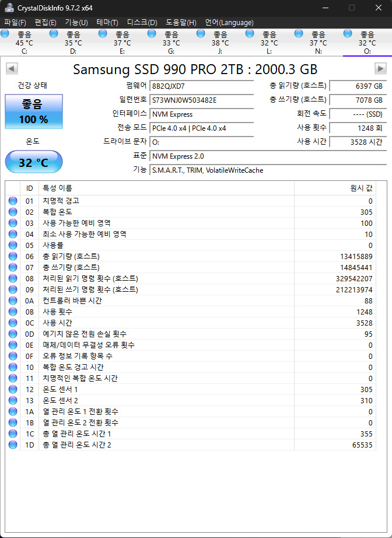Click status icon for row 0D 전원 손실 횟수
The width and height of the screenshot is (392, 538).
pos(13,334)
